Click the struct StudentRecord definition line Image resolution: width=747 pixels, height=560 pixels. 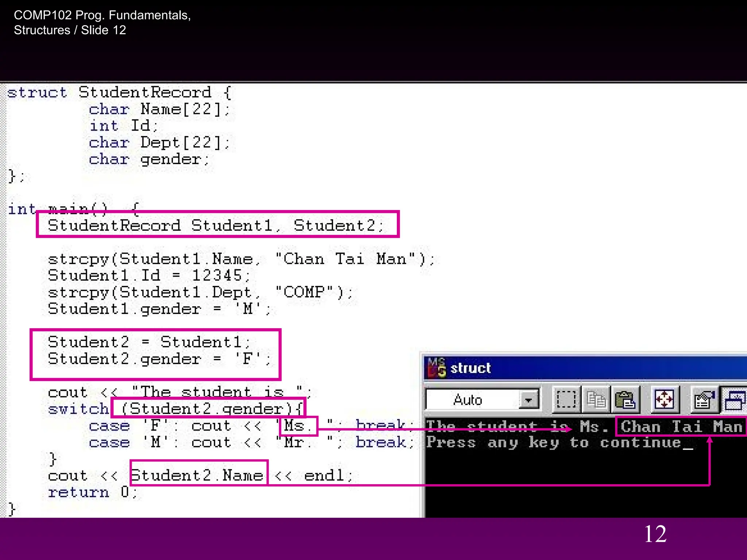point(119,93)
